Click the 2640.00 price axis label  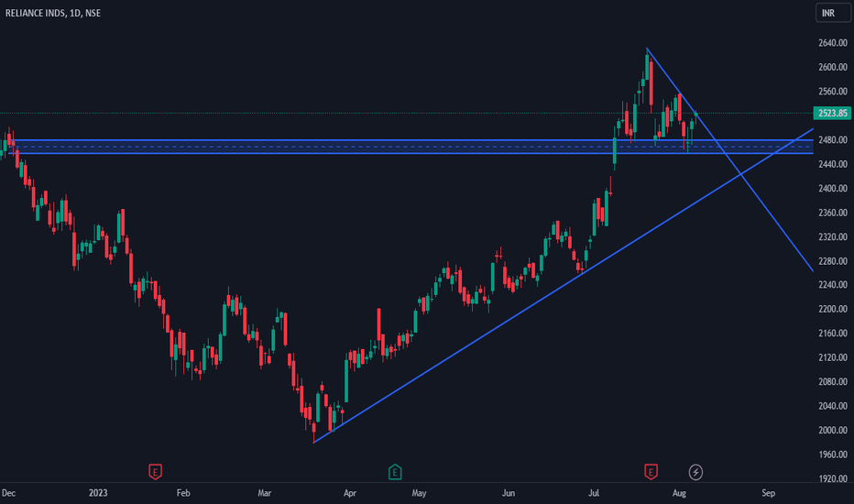click(x=832, y=43)
